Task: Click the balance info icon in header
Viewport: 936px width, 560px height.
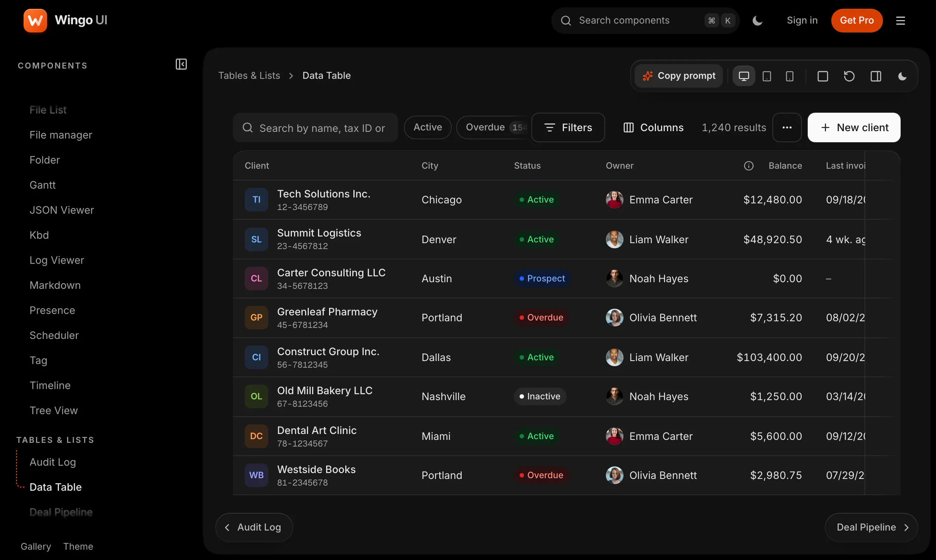Action: (748, 166)
